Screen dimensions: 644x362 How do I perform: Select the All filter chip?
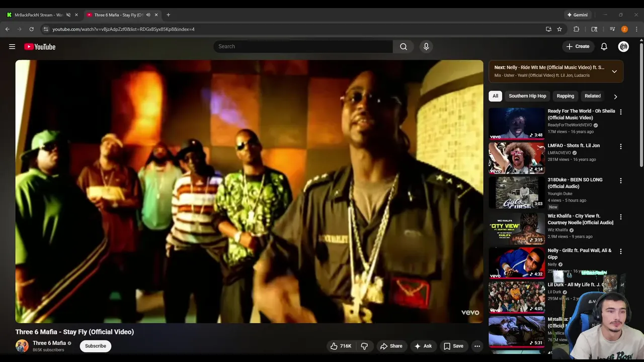[495, 96]
